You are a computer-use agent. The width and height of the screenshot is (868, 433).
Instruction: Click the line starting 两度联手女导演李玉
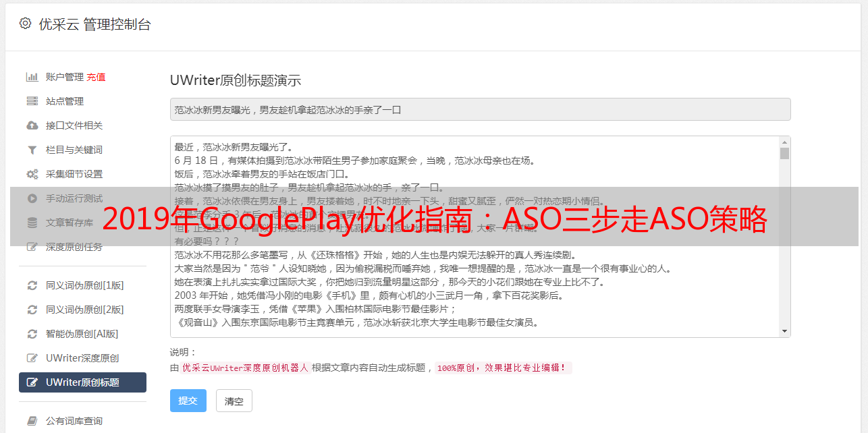[x=316, y=309]
